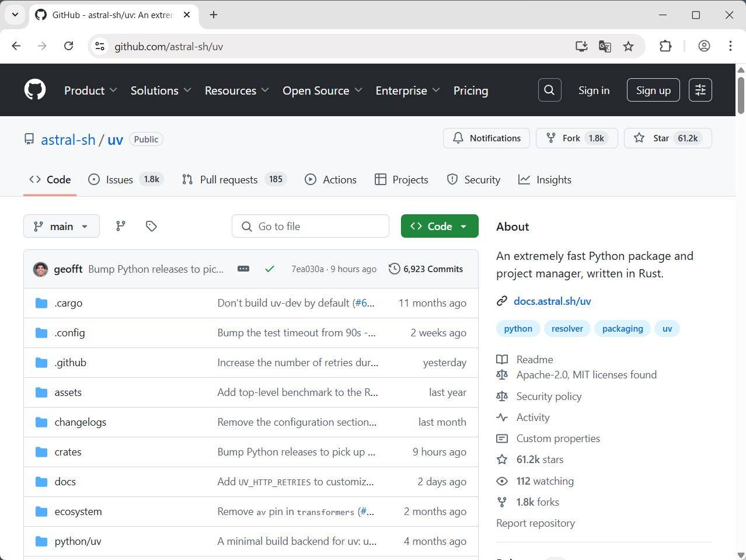Viewport: 746px width, 560px height.
Task: Click the GitHub logo in the header
Action: click(x=35, y=90)
